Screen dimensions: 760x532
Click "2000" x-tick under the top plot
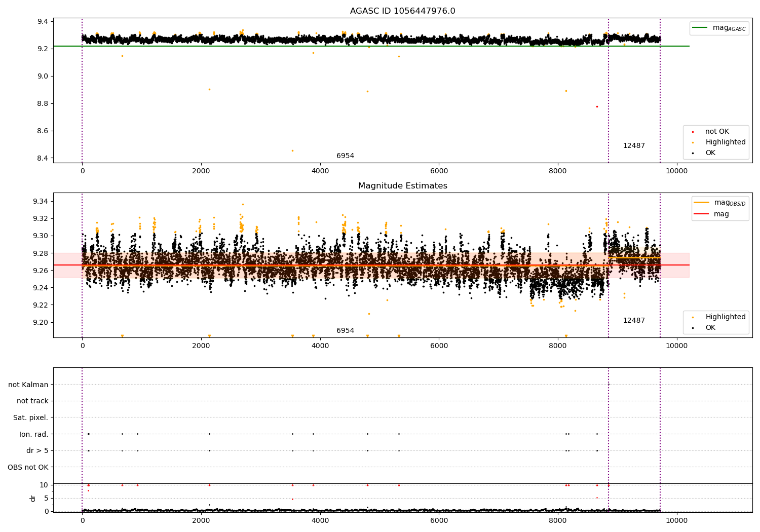coord(201,171)
